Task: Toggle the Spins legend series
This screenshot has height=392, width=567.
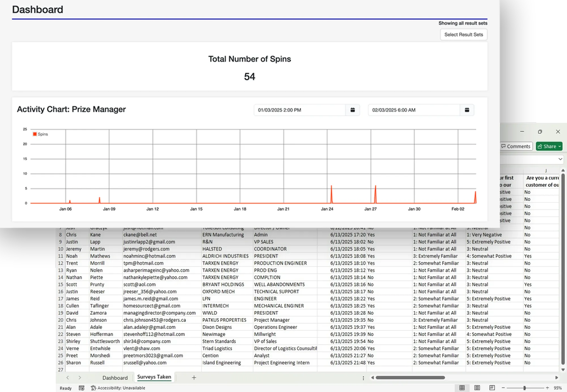Action: click(41, 134)
